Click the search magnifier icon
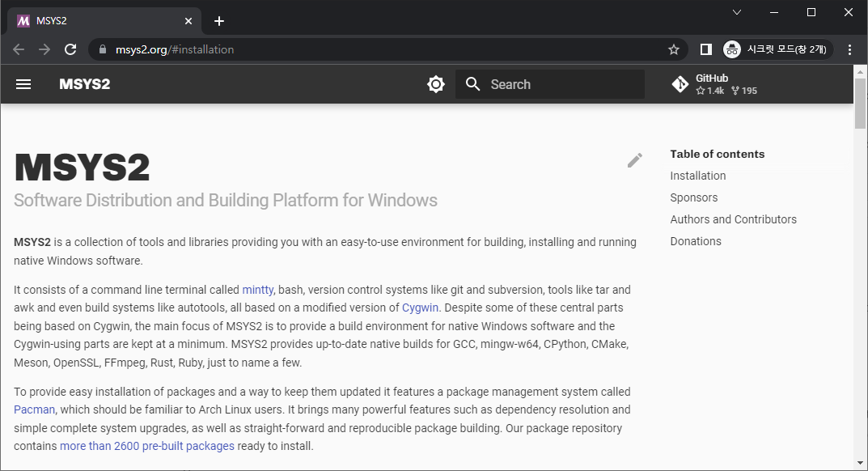The image size is (868, 471). click(472, 84)
